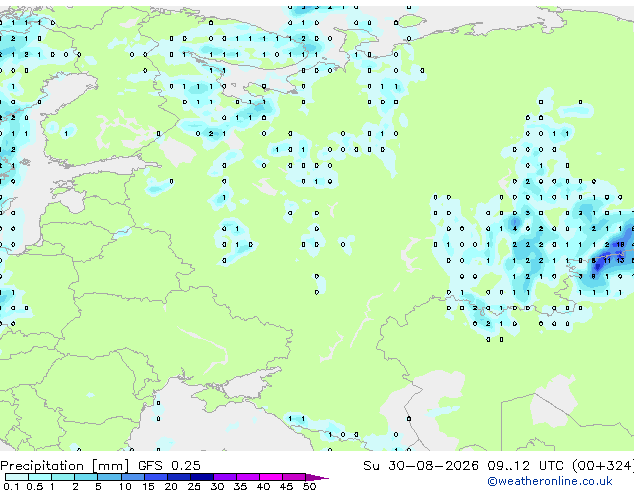Click the '(00+324)' forecast offset text

coord(602,466)
